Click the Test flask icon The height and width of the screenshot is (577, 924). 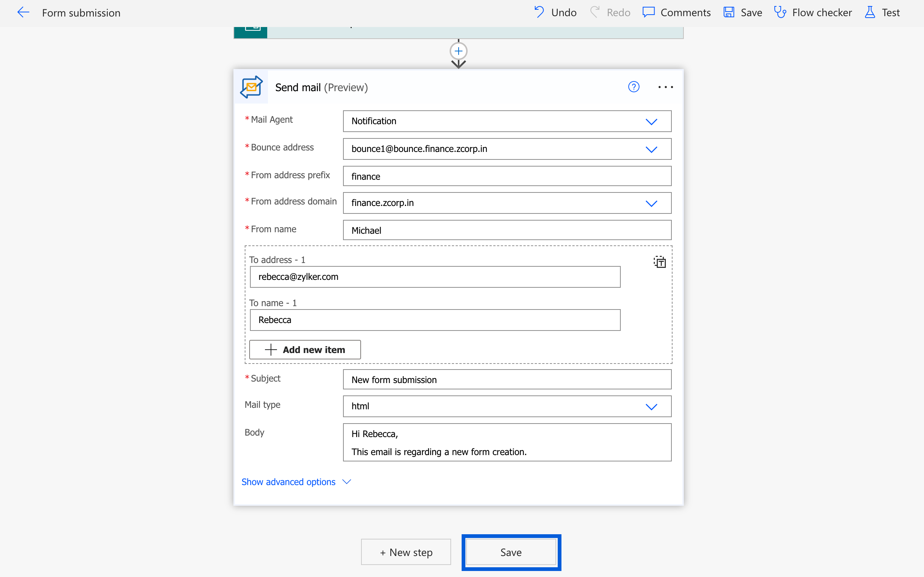[870, 12]
